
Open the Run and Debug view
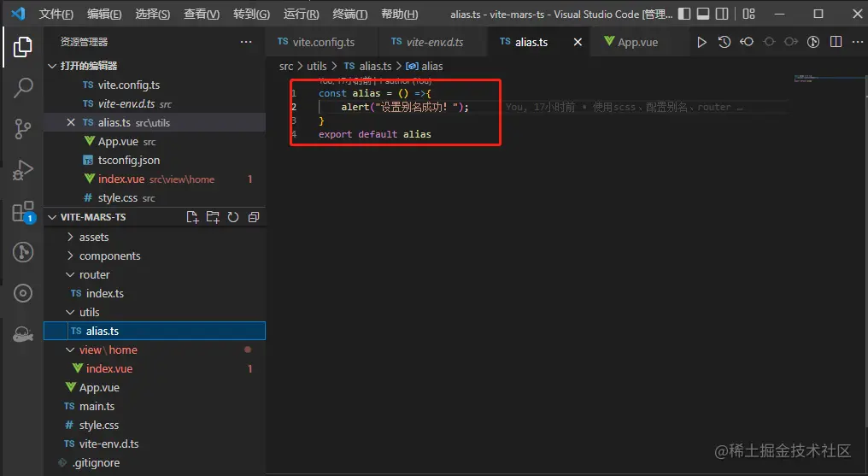click(x=23, y=170)
